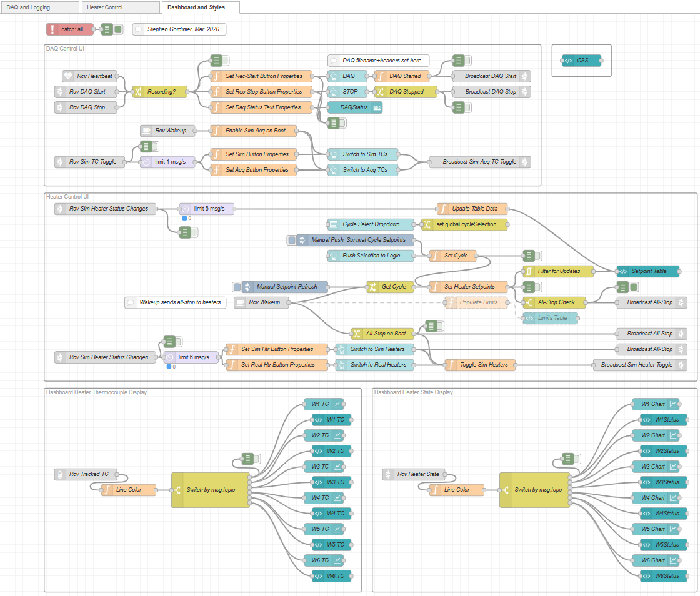The image size is (700, 596).
Task: Click the red catch: all node's exclamation icon
Action: point(52,29)
